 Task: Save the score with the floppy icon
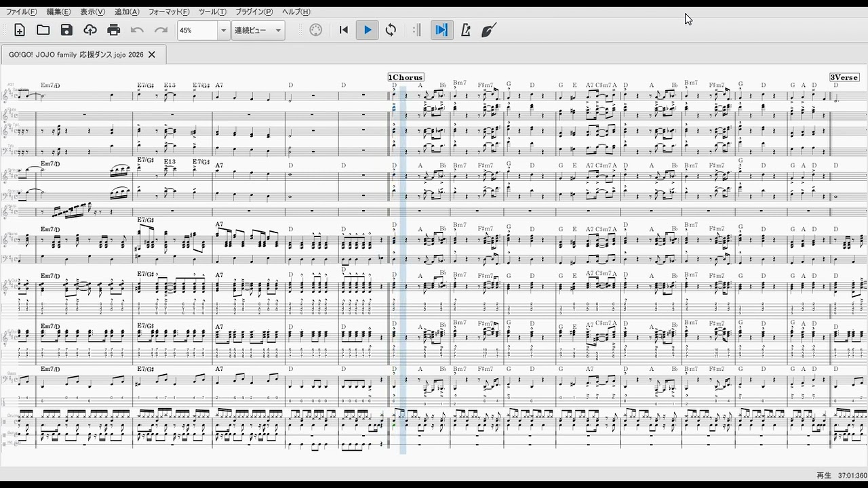tap(66, 30)
